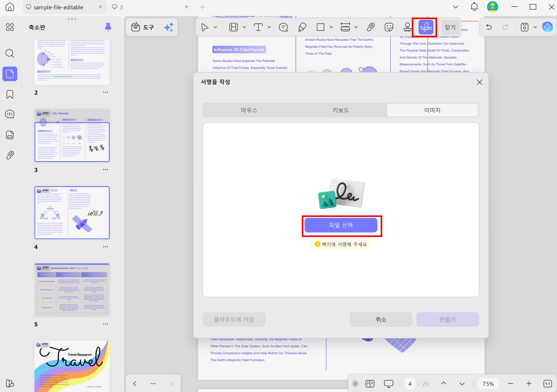The height and width of the screenshot is (392, 557).
Task: Open more options for page 3
Action: (105, 169)
